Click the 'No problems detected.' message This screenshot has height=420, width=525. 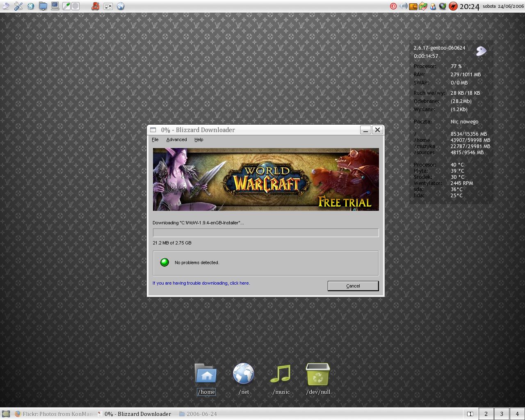pos(197,262)
